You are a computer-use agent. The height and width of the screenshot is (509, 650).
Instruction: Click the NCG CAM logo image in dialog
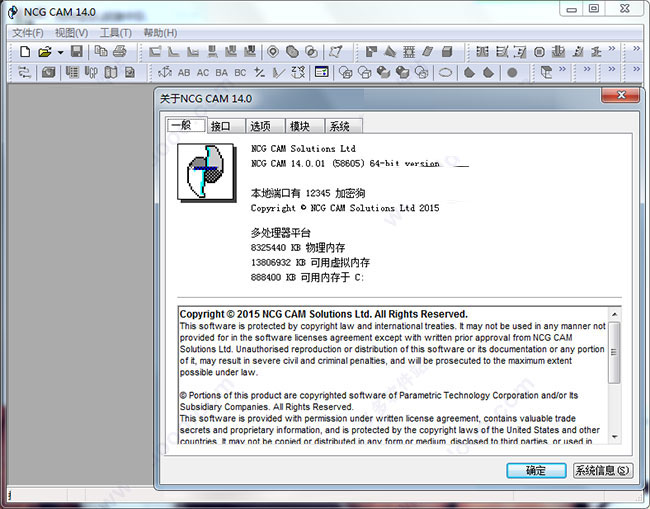pyautogui.click(x=206, y=172)
